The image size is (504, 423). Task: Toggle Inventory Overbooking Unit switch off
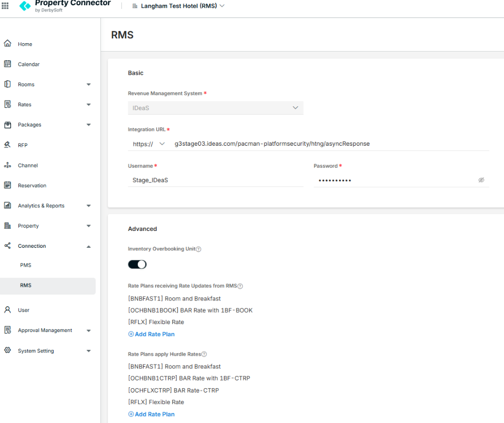[x=137, y=265]
